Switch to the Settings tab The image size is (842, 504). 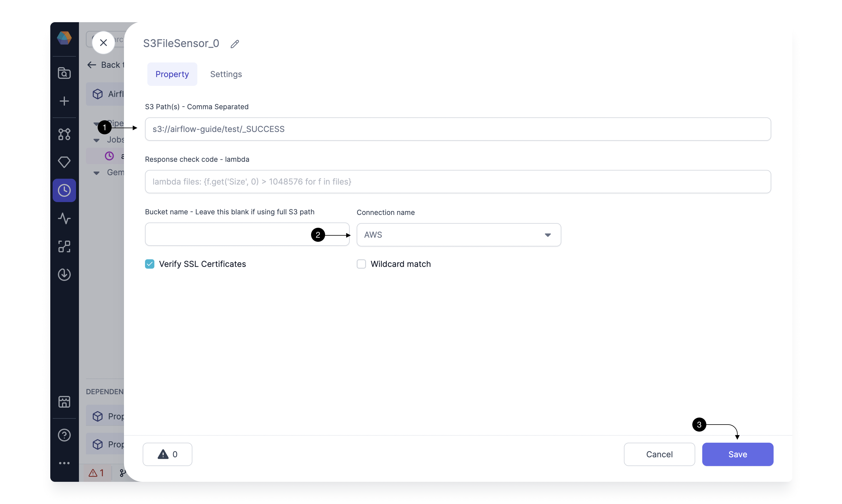(226, 74)
